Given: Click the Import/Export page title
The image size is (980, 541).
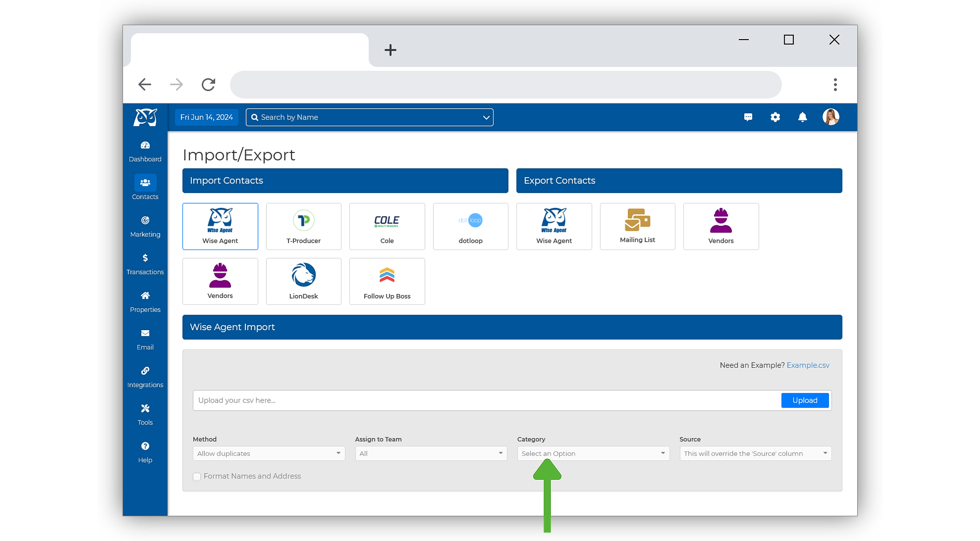Looking at the screenshot, I should coord(239,155).
